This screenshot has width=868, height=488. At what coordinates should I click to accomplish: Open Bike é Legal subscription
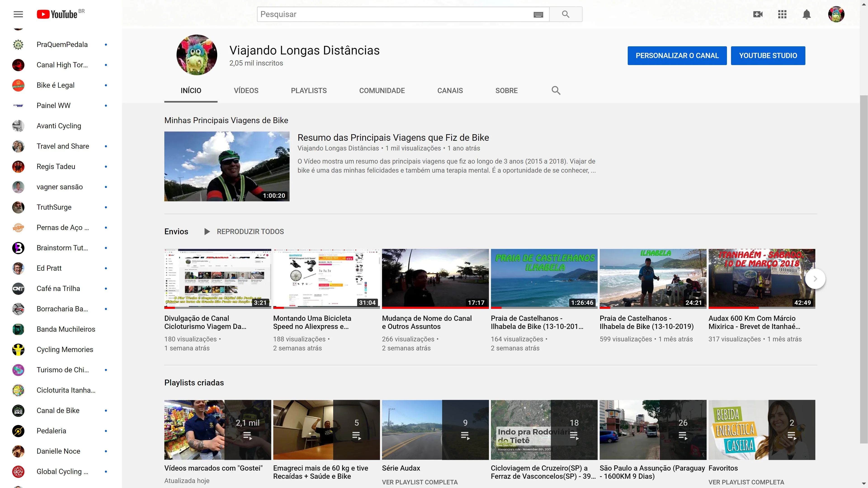(x=56, y=85)
